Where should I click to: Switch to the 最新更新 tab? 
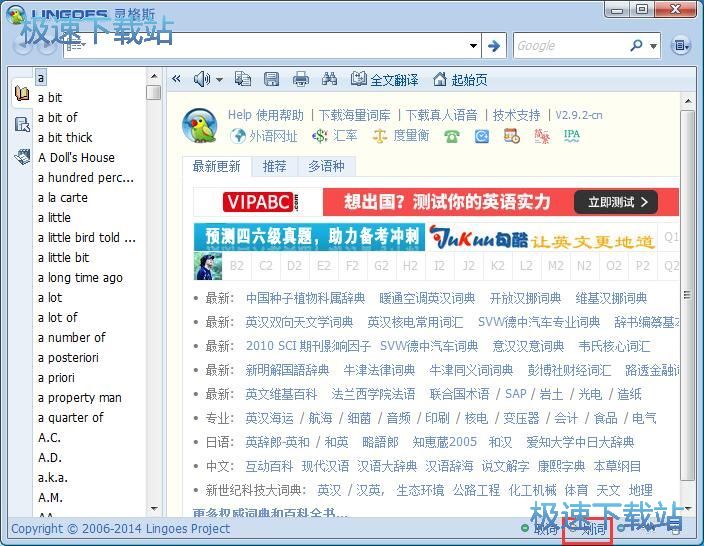point(216,166)
